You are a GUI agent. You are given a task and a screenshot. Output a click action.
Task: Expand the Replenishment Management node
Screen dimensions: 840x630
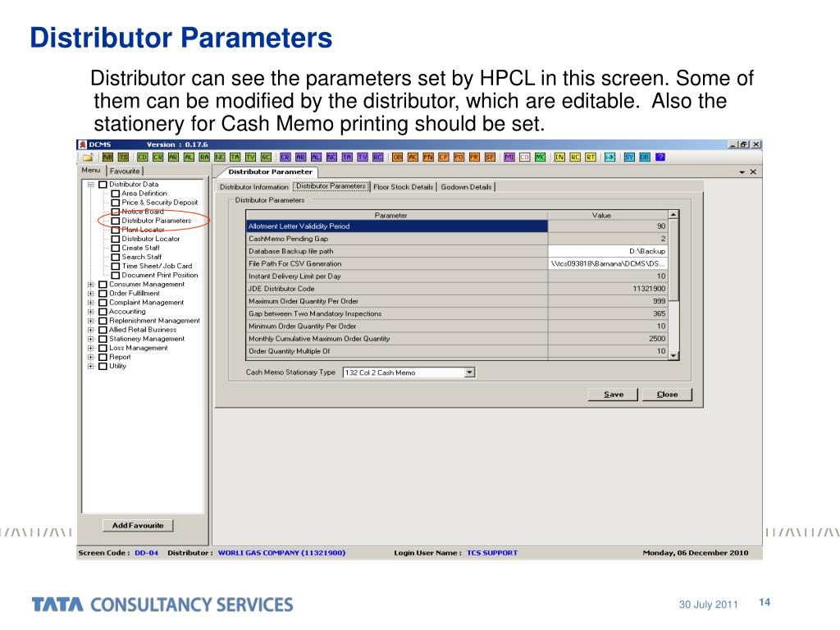click(91, 321)
